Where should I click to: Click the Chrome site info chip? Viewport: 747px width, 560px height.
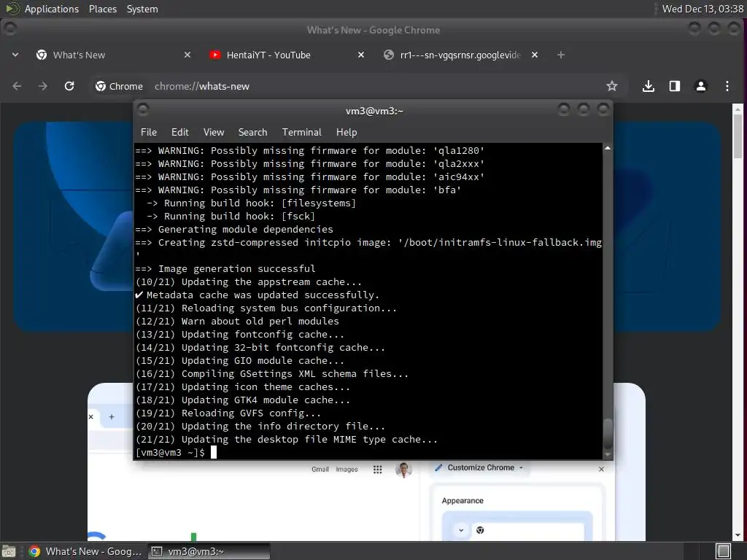click(119, 86)
